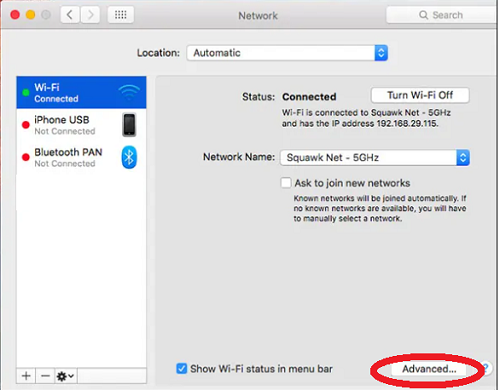Click the red status dot beside iPhone USB
This screenshot has width=500, height=390.
click(x=26, y=125)
